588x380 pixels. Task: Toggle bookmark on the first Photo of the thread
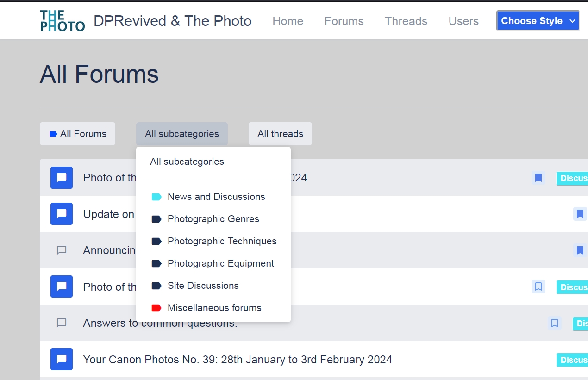point(538,178)
